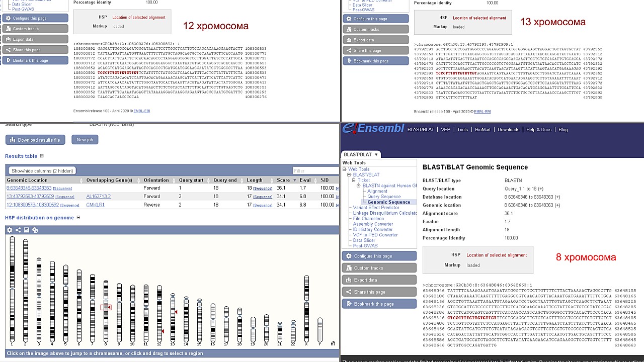Image resolution: width=644 pixels, height=362 pixels.
Task: Click the results table Filter field
Action: (315, 171)
